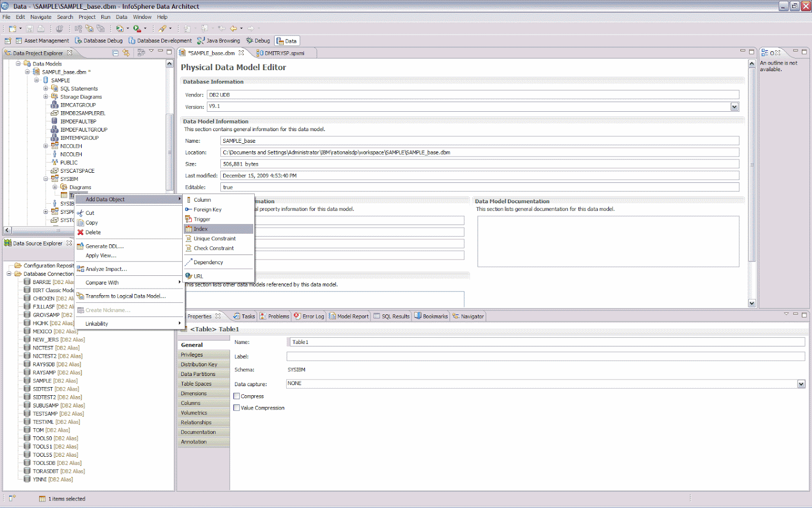
Task: Click the New wizard toolbar icon
Action: (x=13, y=29)
